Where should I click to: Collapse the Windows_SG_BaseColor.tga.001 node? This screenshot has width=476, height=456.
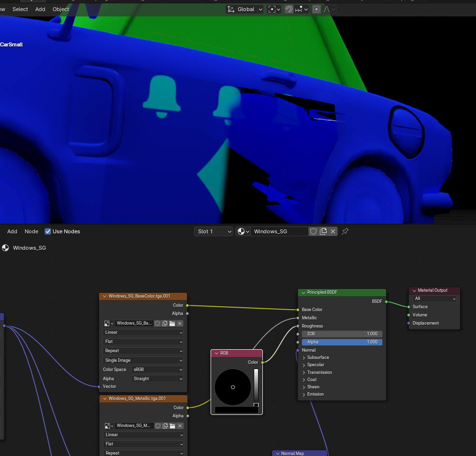pos(105,297)
